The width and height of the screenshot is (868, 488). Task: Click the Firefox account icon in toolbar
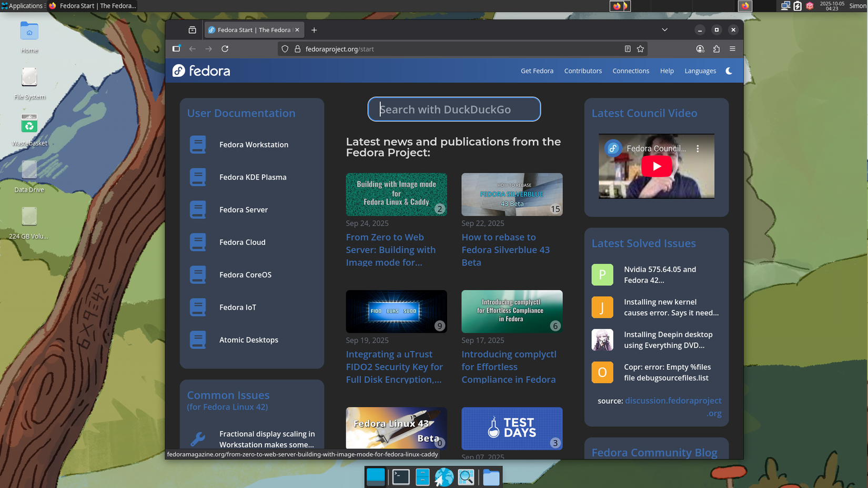point(700,48)
